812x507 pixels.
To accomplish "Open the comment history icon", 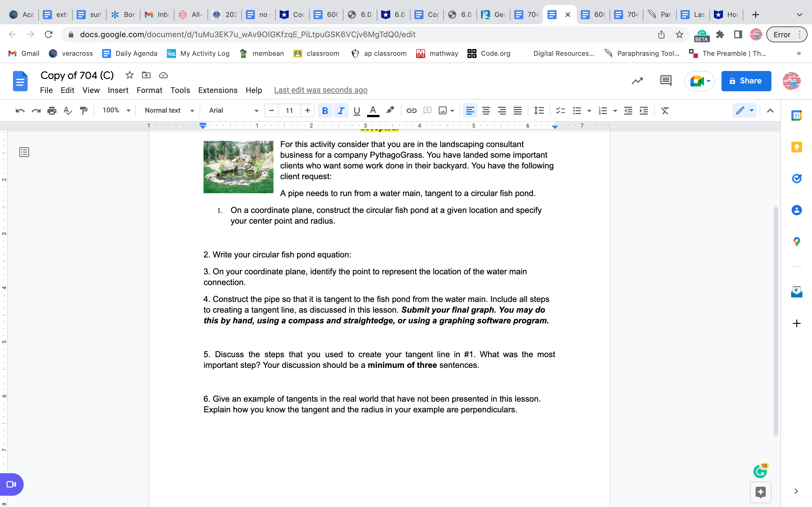I will tap(665, 81).
